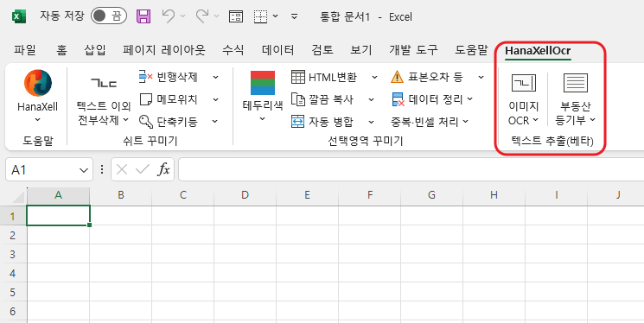This screenshot has height=323, width=644.
Task: Expand the HanaXell help dropdown
Action: pyautogui.click(x=37, y=119)
